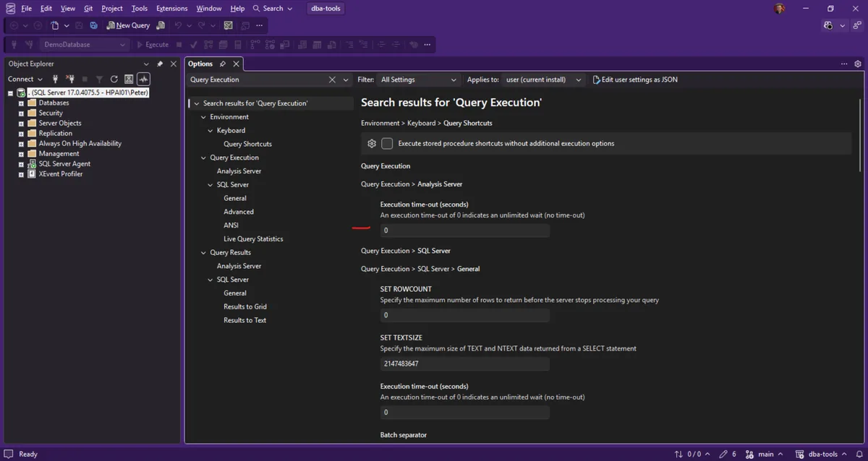Expand the Security node
868x461 pixels.
(x=21, y=113)
